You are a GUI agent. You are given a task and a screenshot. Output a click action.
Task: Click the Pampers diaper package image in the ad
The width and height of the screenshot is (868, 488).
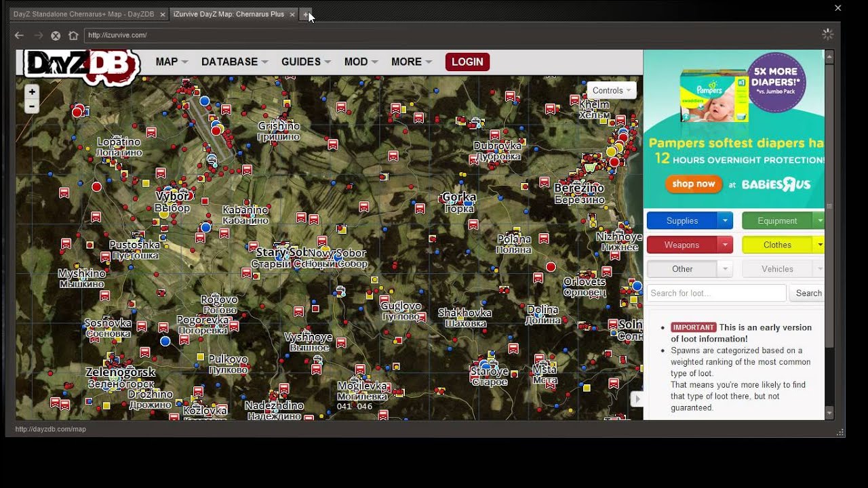click(x=713, y=96)
